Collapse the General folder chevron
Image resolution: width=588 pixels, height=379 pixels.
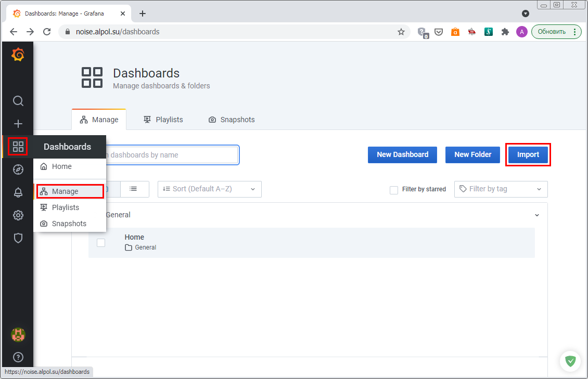537,215
